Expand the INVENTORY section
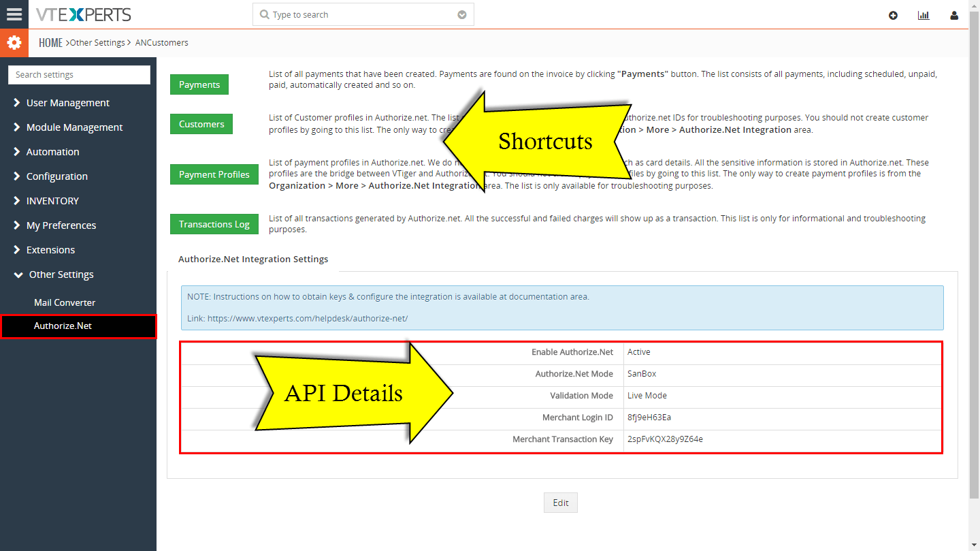This screenshot has height=551, width=980. tap(54, 200)
